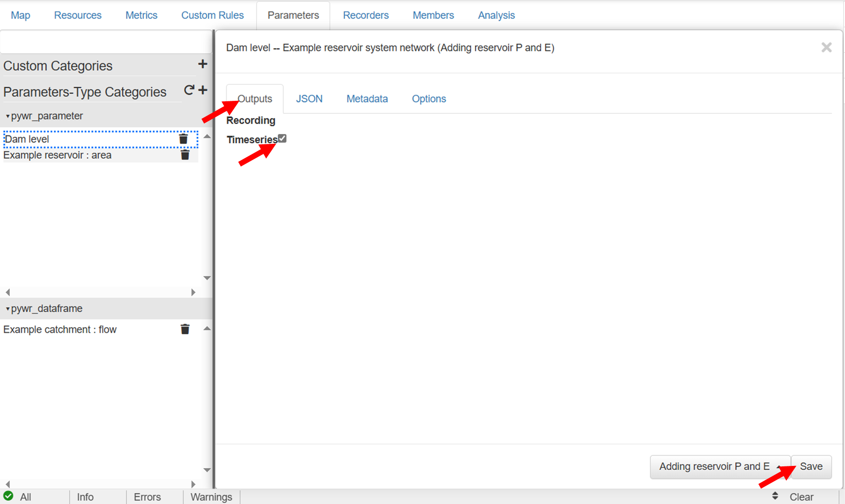Click the green status check icon

8,496
